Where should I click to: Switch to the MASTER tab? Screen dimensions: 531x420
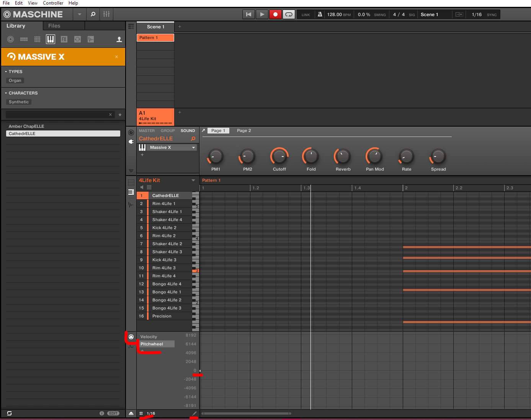coord(147,131)
